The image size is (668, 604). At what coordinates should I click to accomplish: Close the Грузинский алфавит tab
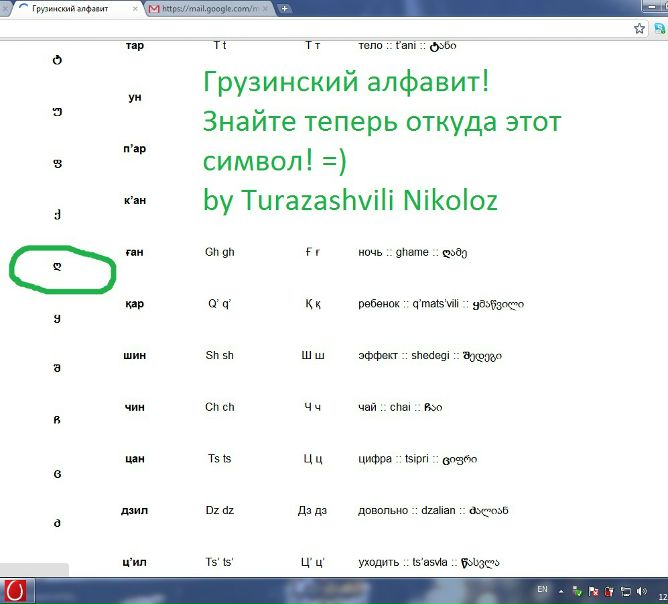(133, 8)
